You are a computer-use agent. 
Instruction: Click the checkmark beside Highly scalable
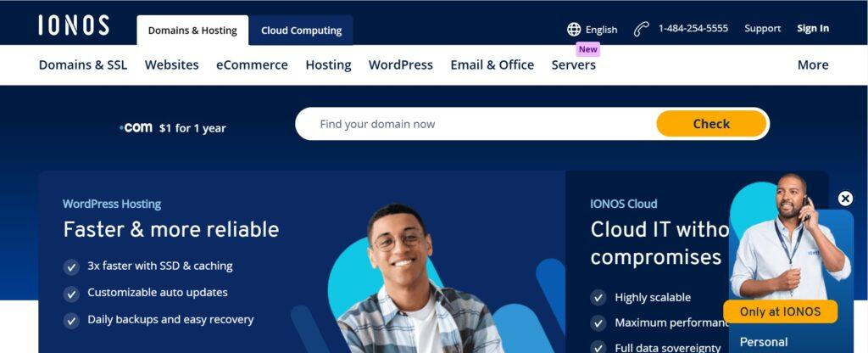[598, 298]
